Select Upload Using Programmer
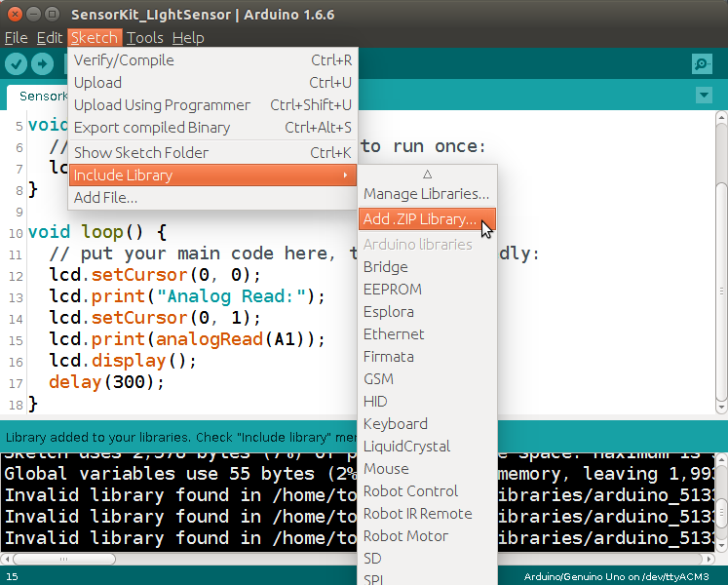The height and width of the screenshot is (585, 728). click(x=212, y=105)
